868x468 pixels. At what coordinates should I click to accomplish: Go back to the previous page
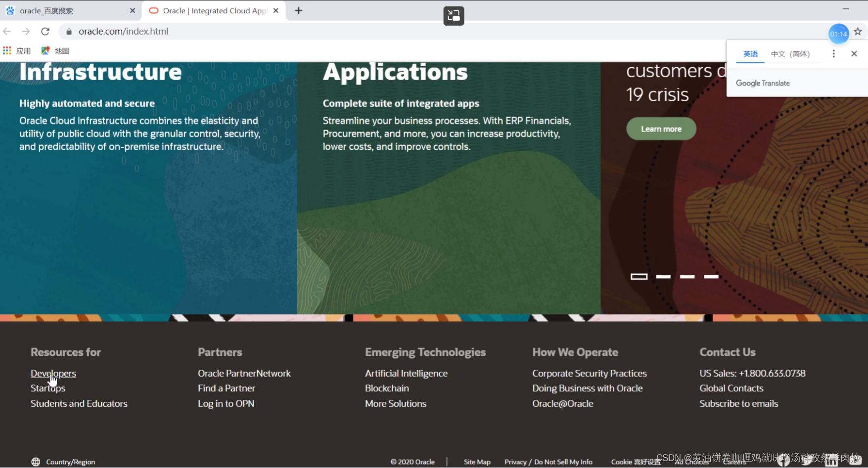click(x=7, y=31)
